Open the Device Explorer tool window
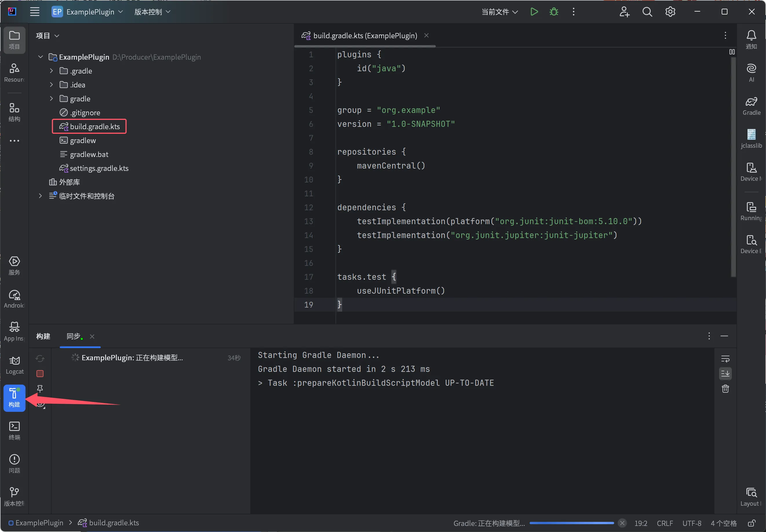Screen dimensions: 766x532 click(751, 244)
